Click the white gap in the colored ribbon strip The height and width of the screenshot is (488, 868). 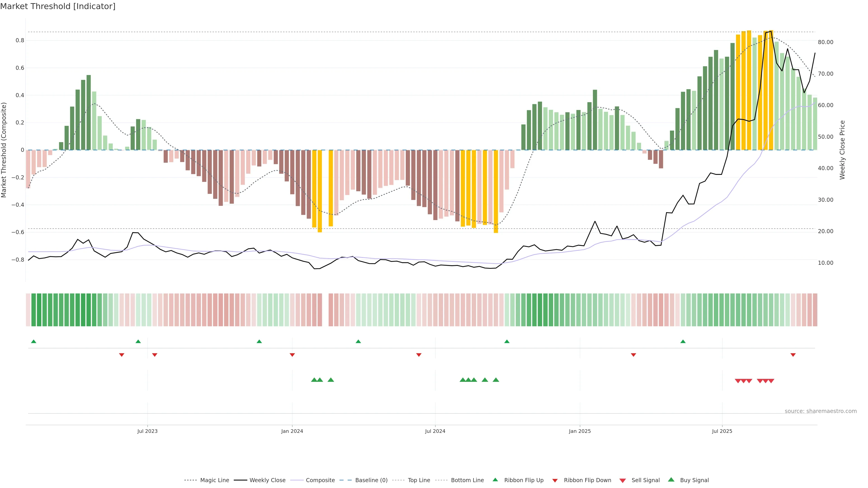click(x=325, y=310)
